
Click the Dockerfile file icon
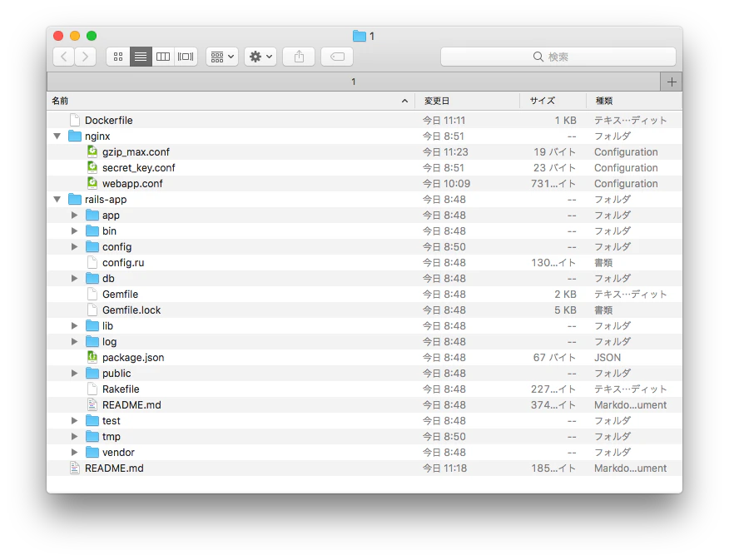pos(74,121)
